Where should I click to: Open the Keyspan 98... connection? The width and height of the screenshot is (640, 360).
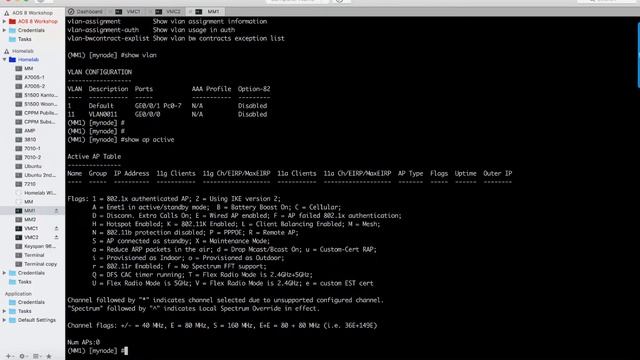(x=40, y=246)
